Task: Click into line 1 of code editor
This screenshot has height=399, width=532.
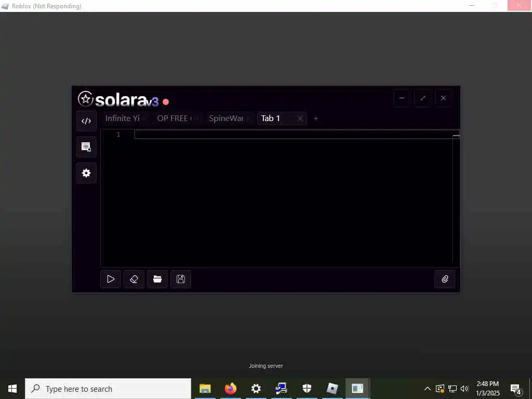Action: (294, 135)
